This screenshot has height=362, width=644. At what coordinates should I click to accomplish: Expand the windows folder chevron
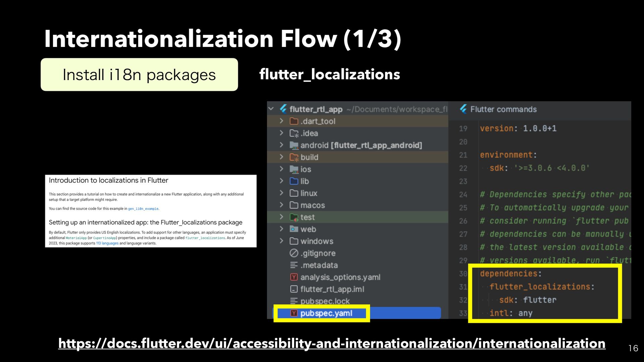(281, 241)
